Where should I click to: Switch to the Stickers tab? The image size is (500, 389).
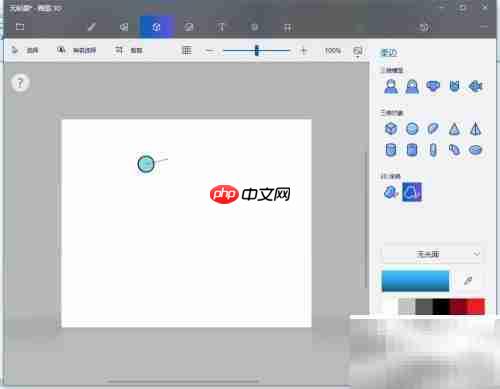click(x=189, y=27)
